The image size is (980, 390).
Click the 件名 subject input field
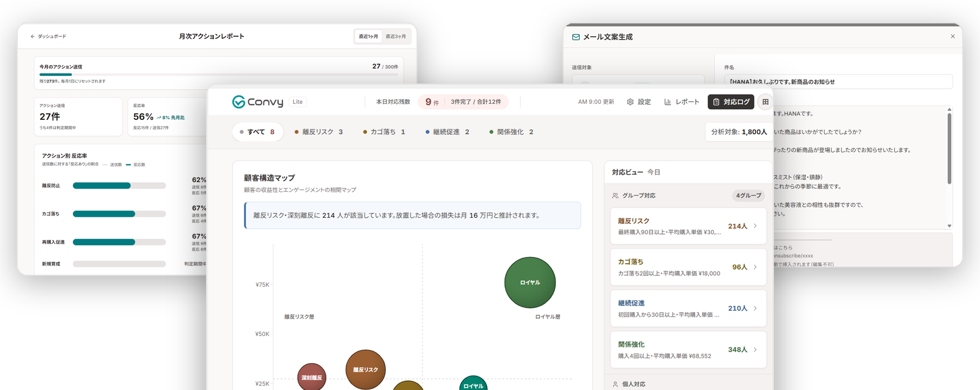coord(838,82)
